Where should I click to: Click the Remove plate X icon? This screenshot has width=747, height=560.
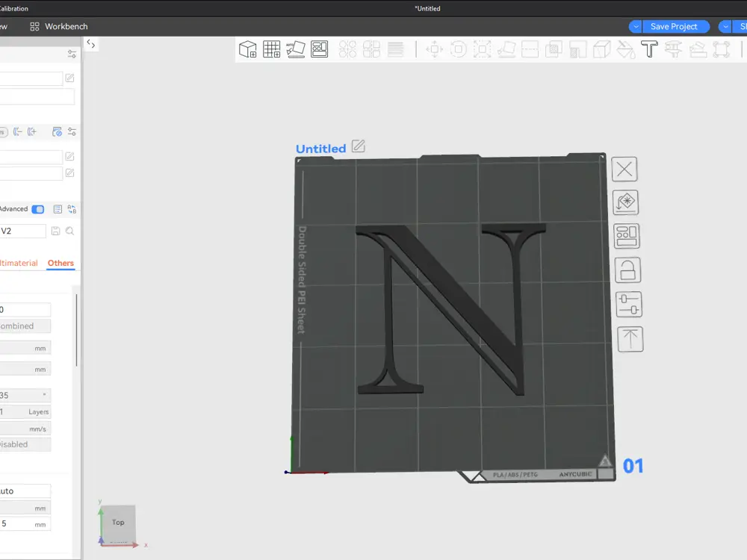[x=624, y=169]
